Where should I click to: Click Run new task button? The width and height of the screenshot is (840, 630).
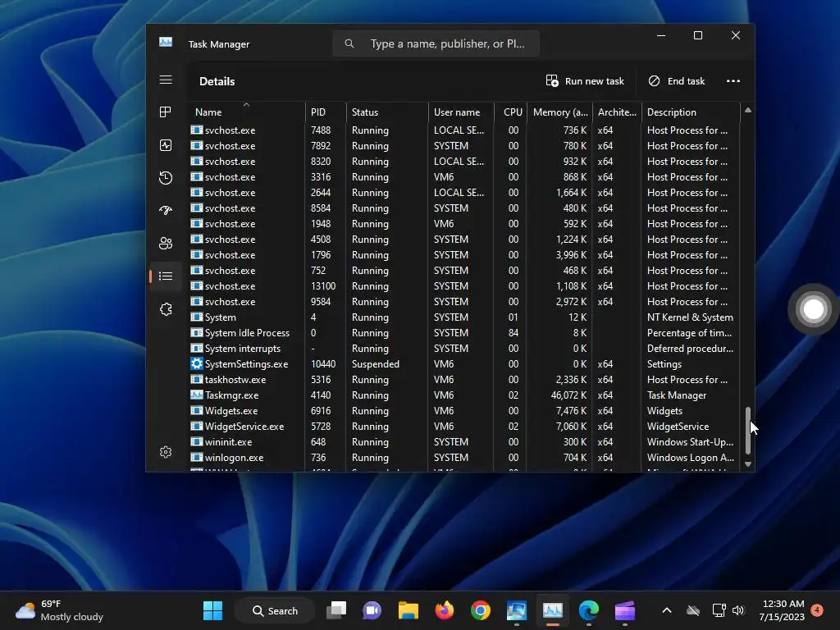(x=585, y=81)
